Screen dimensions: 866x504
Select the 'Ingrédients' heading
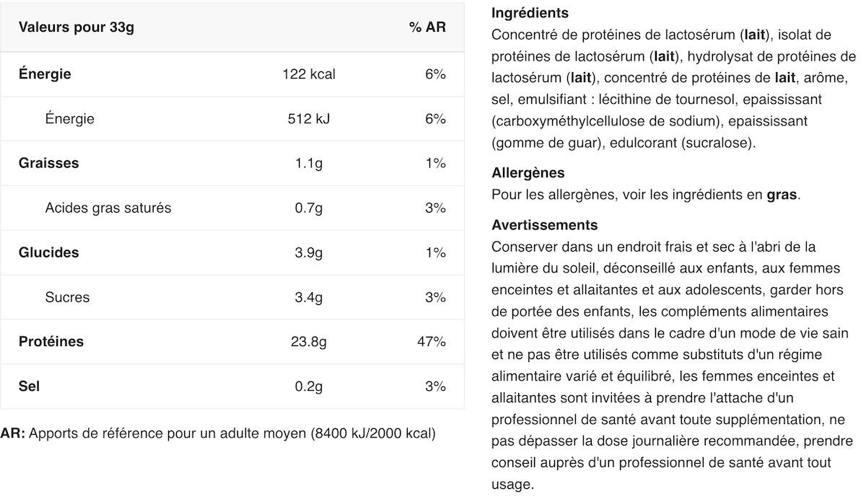[530, 13]
